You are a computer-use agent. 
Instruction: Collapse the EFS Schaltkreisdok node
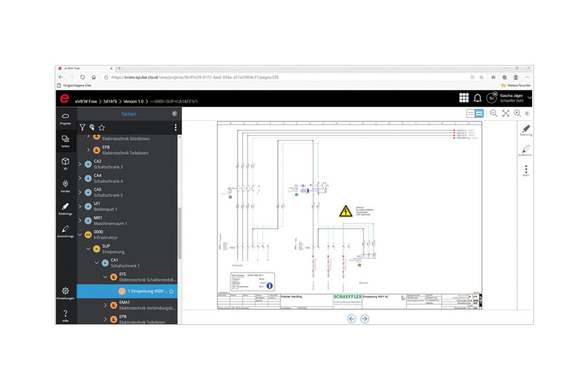tap(105, 277)
